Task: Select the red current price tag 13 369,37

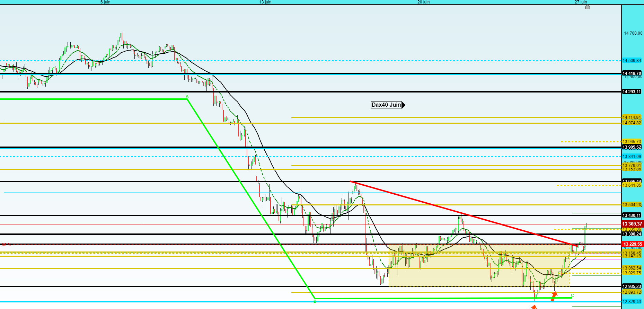Action: click(x=633, y=224)
